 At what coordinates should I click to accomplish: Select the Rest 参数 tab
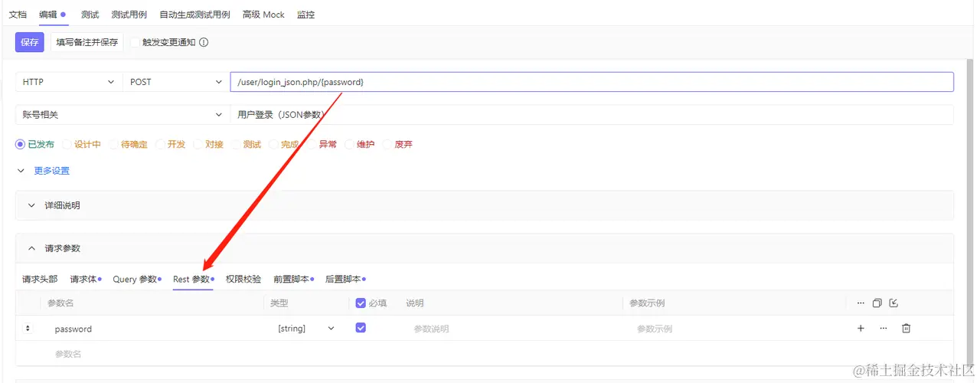pos(191,280)
